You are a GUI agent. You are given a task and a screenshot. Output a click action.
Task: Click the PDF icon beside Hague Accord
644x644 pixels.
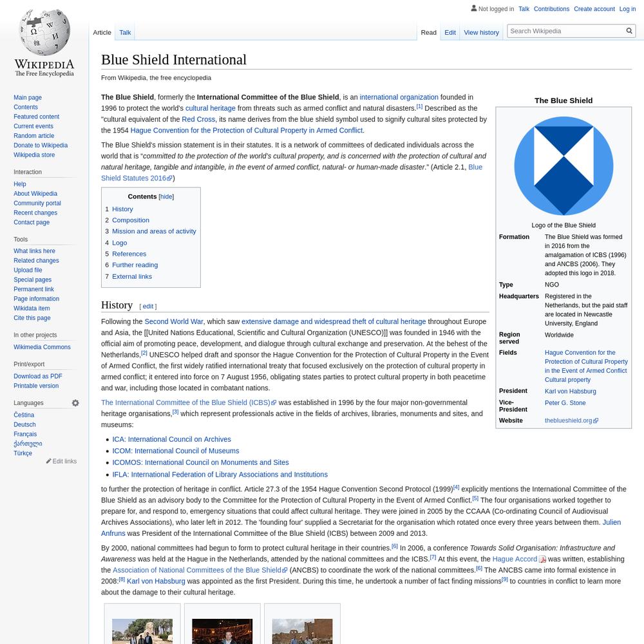542,560
